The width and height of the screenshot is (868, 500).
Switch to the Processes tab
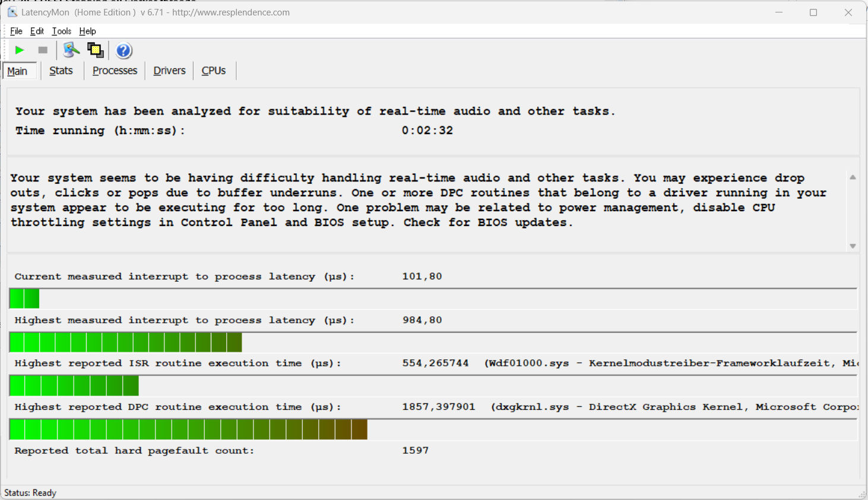[x=115, y=71]
